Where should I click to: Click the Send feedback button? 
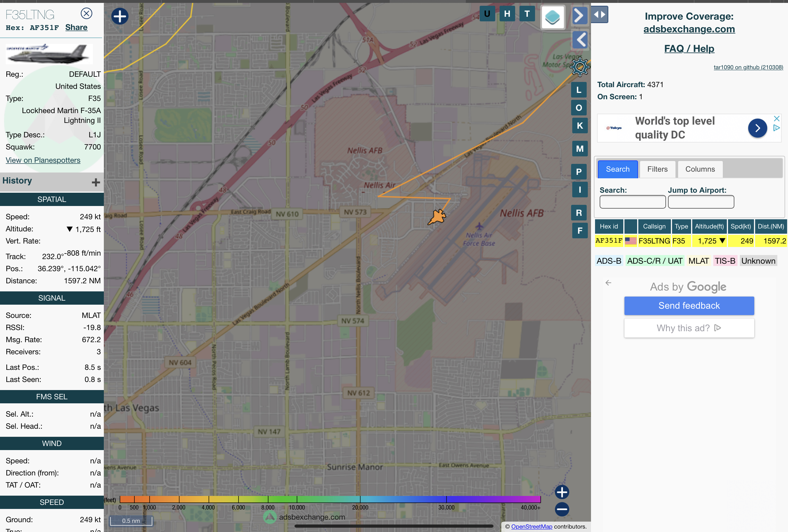[689, 306]
